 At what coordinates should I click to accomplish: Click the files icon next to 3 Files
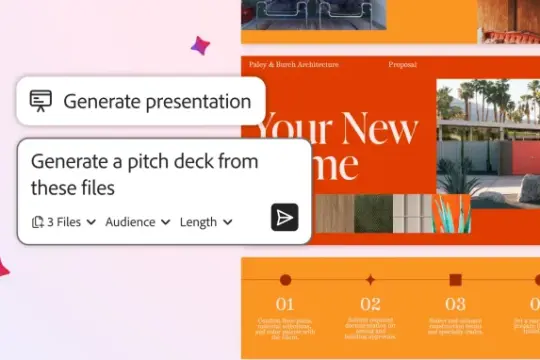pos(38,222)
